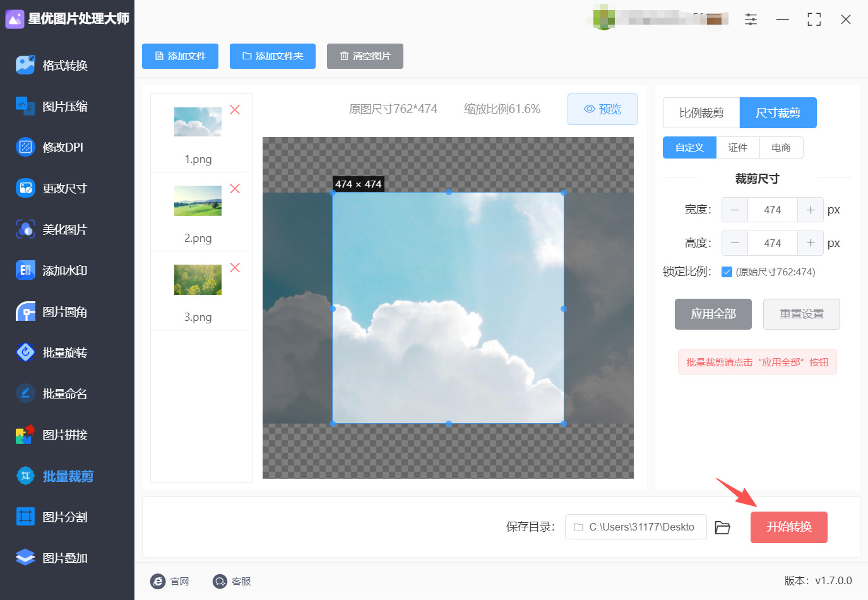
Task: Increase 高度 height with plus button
Action: 811,243
